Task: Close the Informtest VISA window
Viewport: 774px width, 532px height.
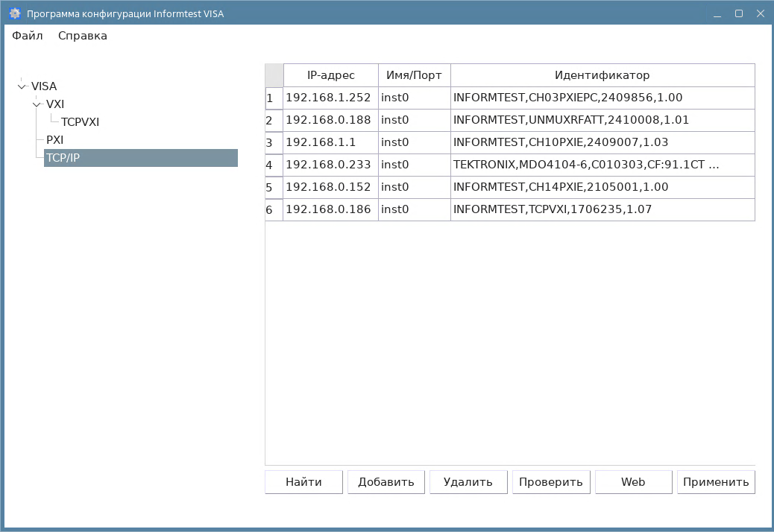Action: pos(761,14)
